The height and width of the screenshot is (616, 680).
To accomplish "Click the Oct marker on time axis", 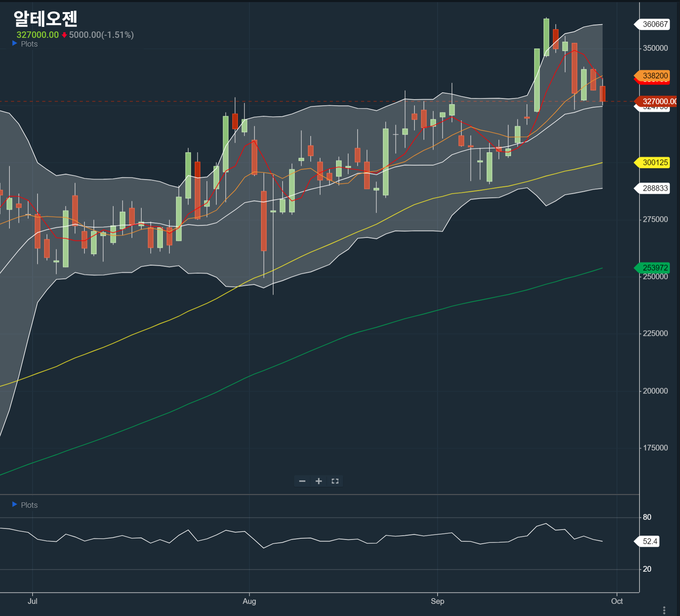I will pos(617,601).
